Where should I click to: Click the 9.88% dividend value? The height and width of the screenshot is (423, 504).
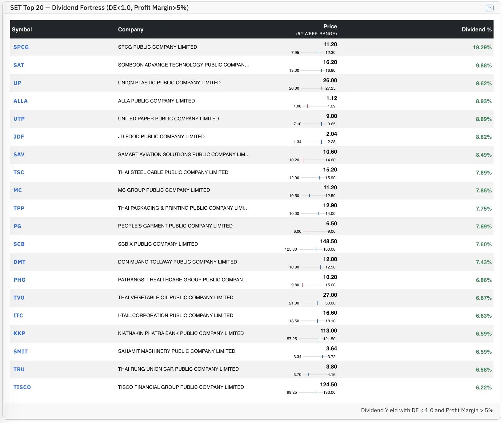pos(484,66)
